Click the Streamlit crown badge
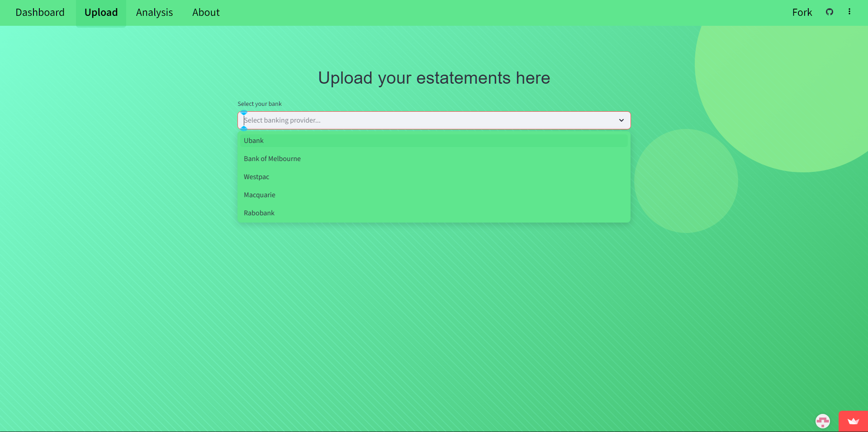 [x=853, y=421]
